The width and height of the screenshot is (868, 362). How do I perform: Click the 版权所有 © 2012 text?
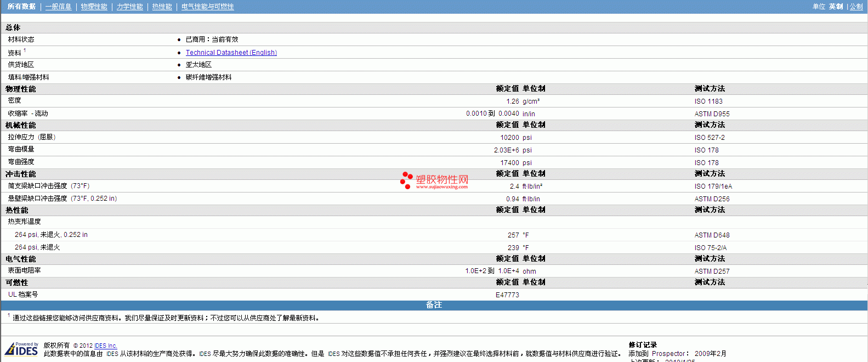[x=68, y=346]
